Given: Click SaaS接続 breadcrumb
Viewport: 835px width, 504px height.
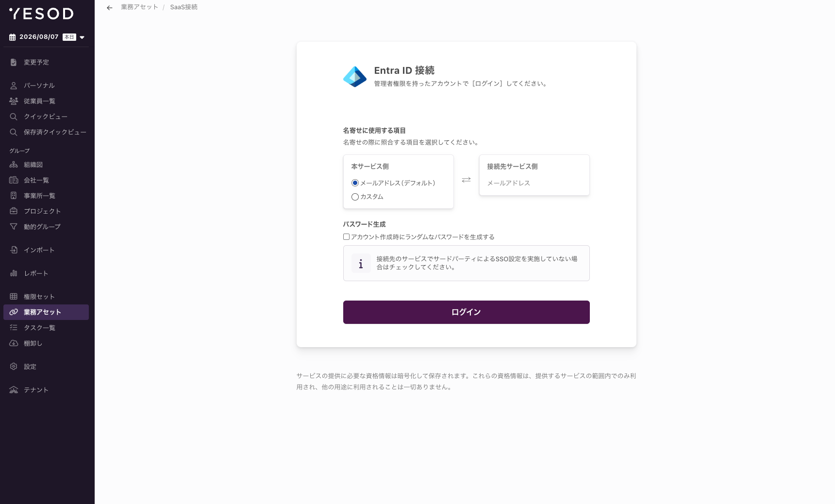Looking at the screenshot, I should tap(184, 7).
